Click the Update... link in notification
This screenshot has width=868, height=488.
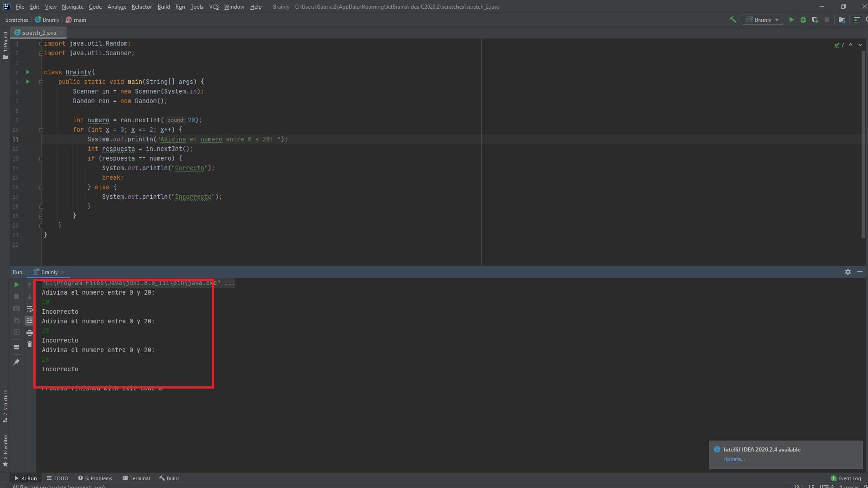(x=734, y=459)
